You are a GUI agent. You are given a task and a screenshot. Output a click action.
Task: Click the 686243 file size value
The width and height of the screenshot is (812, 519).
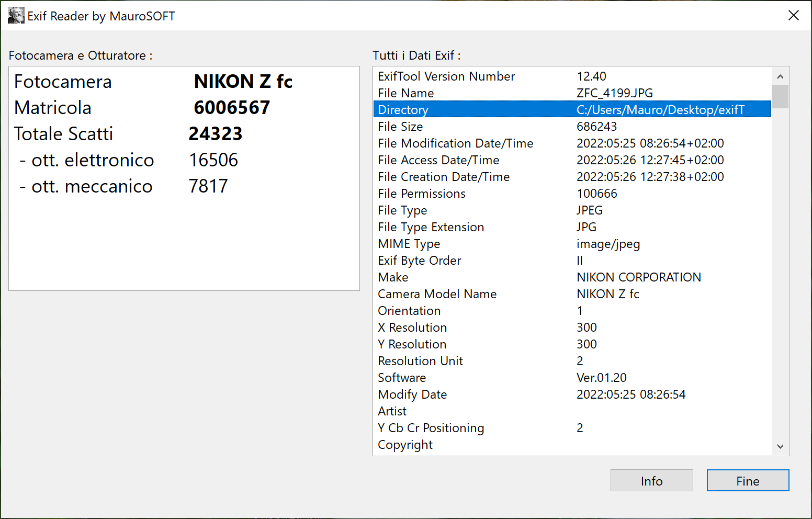[597, 127]
